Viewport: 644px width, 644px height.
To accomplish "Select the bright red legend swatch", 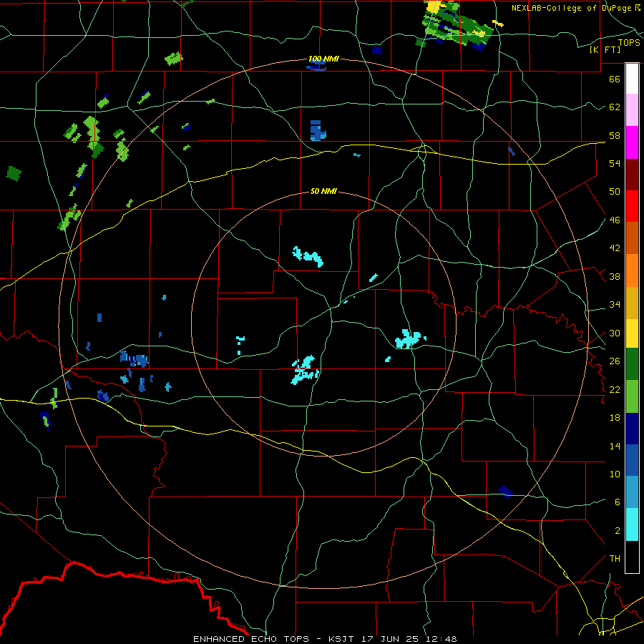I will click(632, 206).
